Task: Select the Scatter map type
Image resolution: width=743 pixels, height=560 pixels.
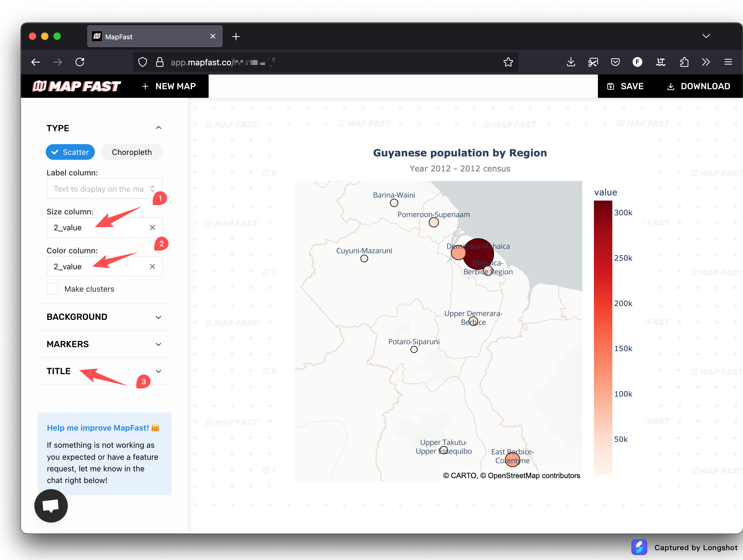Action: point(70,152)
